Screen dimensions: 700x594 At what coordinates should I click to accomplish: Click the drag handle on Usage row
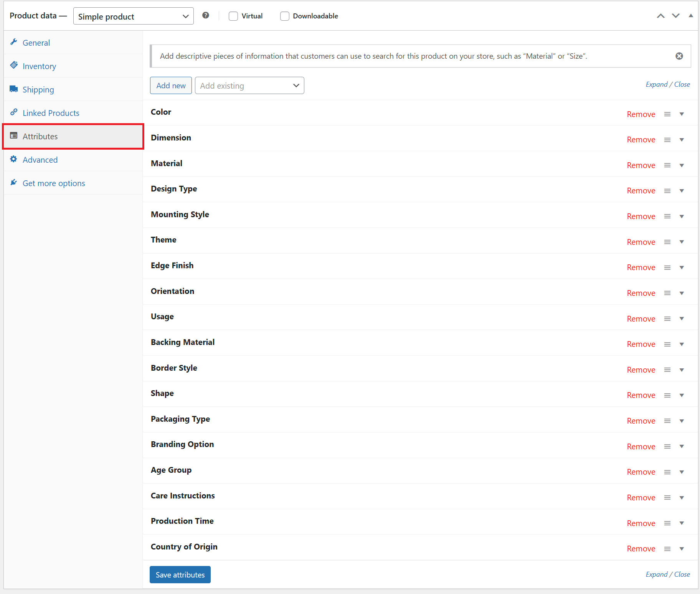point(667,319)
